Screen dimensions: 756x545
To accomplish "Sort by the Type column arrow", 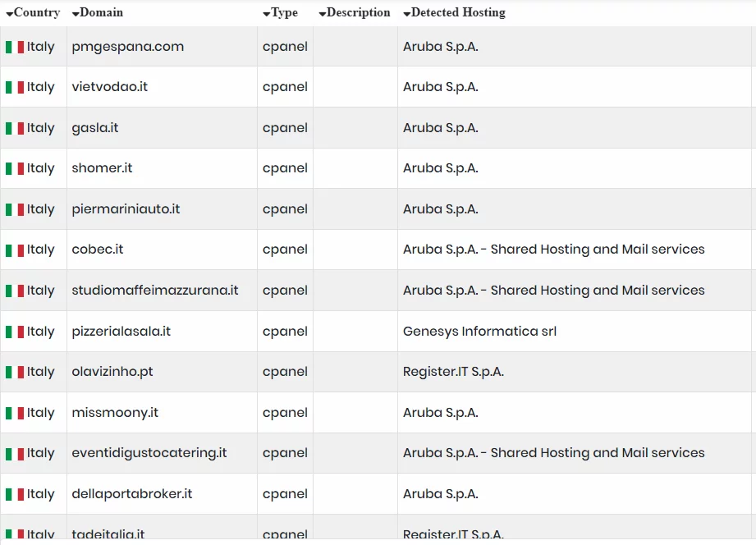I will (267, 14).
